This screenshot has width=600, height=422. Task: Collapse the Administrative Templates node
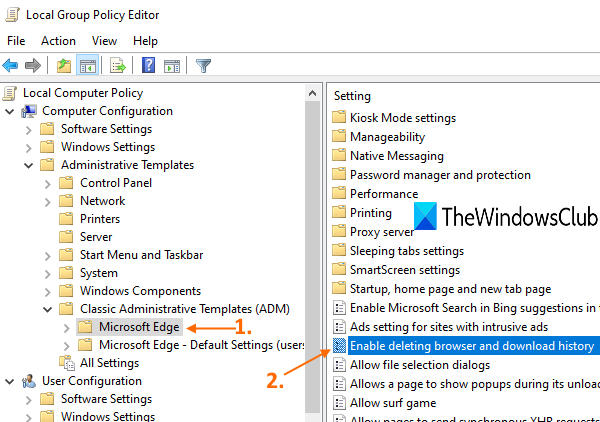[x=29, y=165]
